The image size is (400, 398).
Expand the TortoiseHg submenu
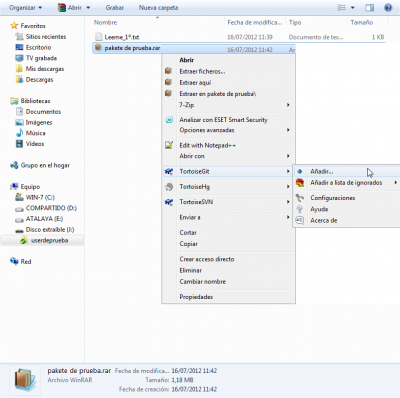point(288,187)
